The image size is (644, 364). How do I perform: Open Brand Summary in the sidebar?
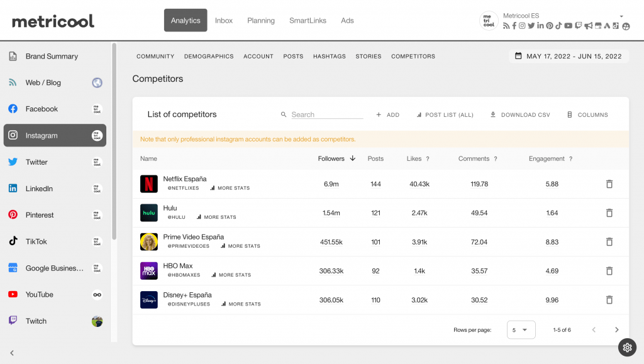(x=55, y=56)
